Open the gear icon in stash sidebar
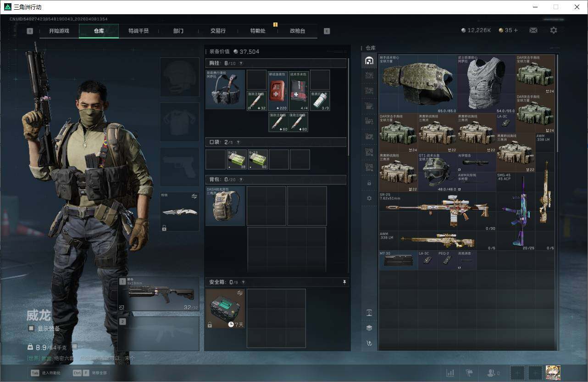The height and width of the screenshot is (382, 588). tap(369, 198)
